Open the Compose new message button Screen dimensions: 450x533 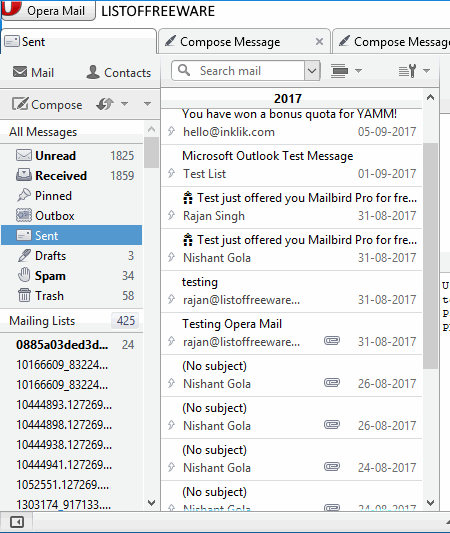[47, 104]
